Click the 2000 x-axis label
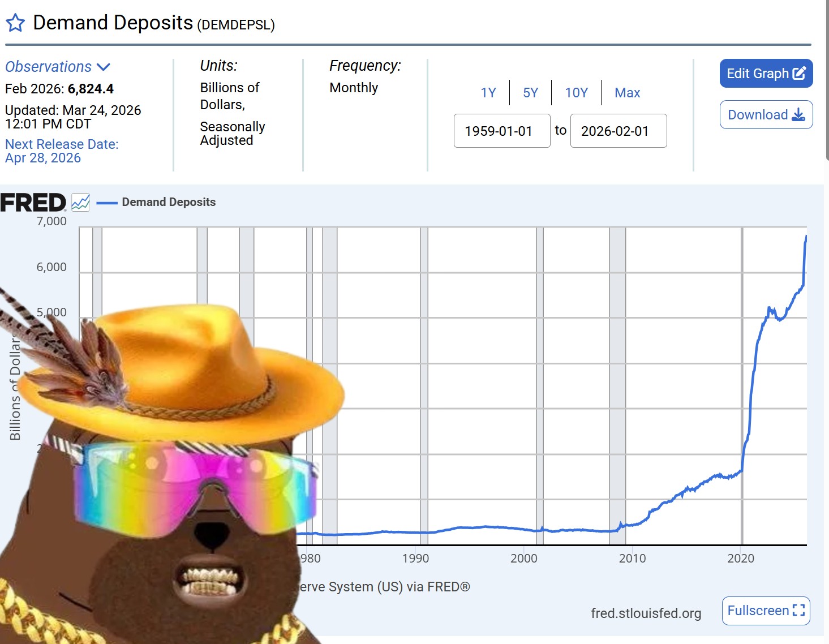 (x=524, y=559)
